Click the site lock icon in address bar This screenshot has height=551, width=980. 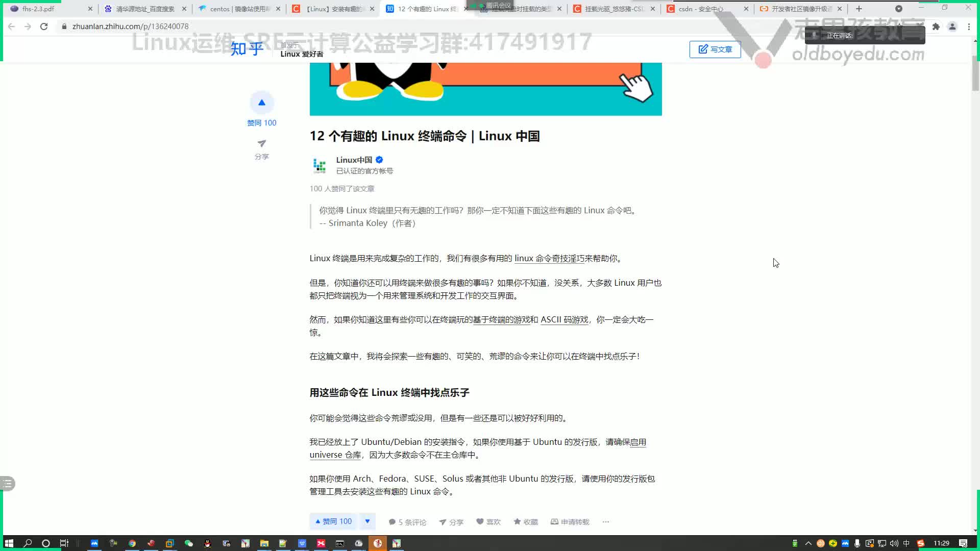tap(64, 27)
